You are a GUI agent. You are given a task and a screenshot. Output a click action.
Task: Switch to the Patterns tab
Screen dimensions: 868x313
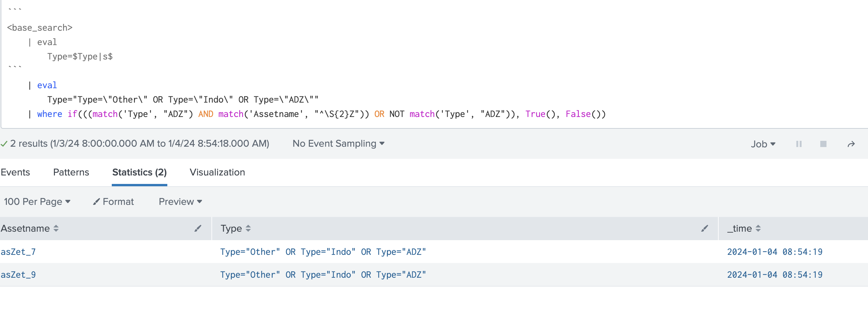tap(71, 172)
